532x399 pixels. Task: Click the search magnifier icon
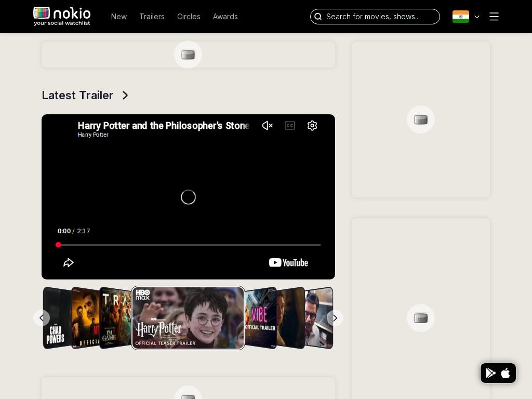[x=318, y=17]
